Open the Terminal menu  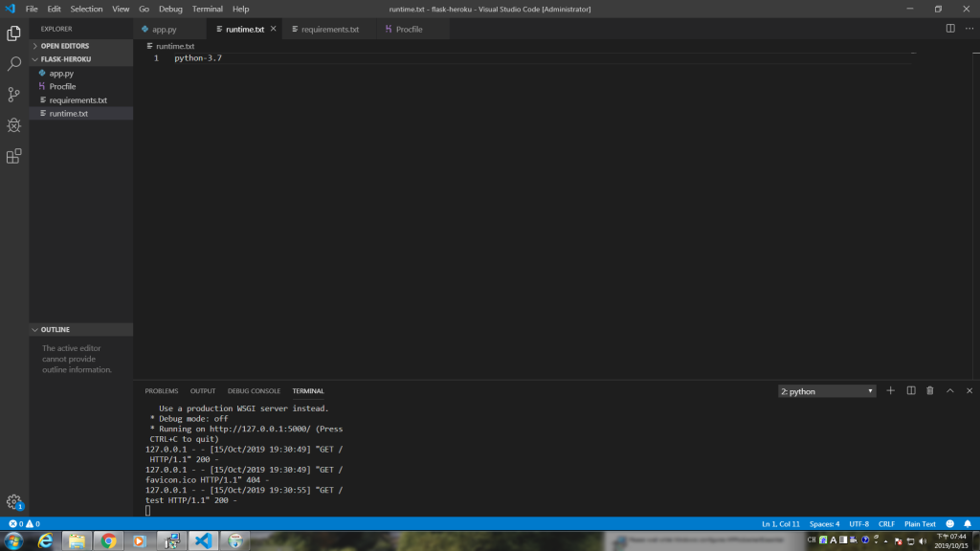tap(207, 9)
